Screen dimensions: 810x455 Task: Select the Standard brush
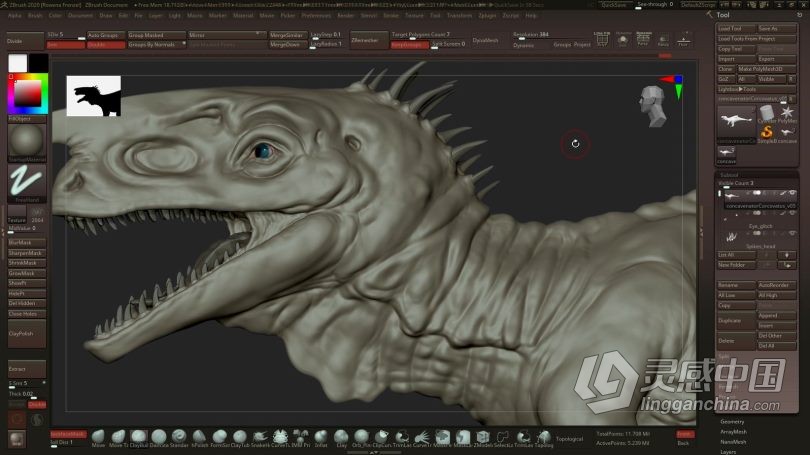(x=179, y=437)
